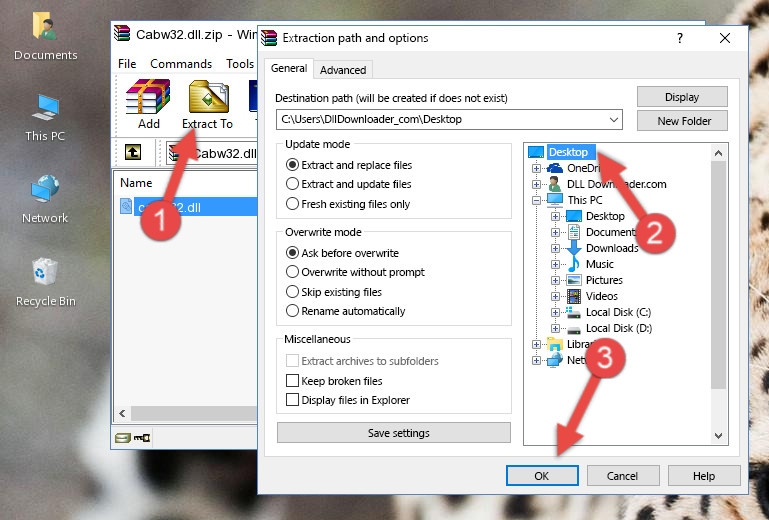Select Music folder in the tree

[x=599, y=264]
